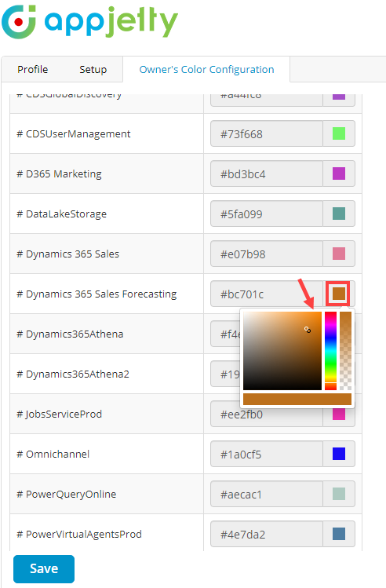Image resolution: width=386 pixels, height=588 pixels.
Task: Click the #bd3bc4 hex input field
Action: click(267, 173)
